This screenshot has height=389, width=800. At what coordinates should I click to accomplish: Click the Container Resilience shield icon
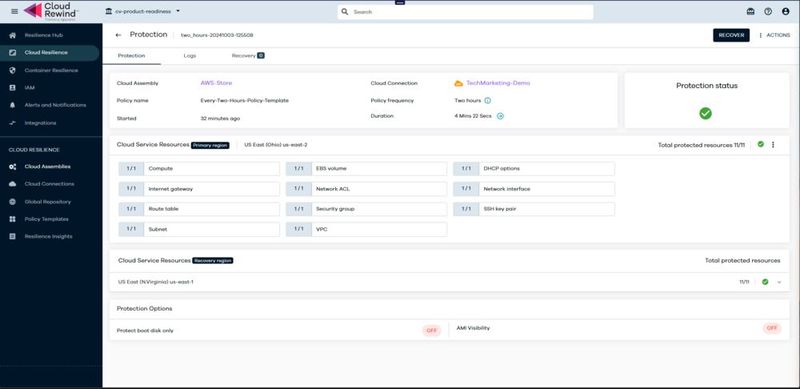click(13, 70)
